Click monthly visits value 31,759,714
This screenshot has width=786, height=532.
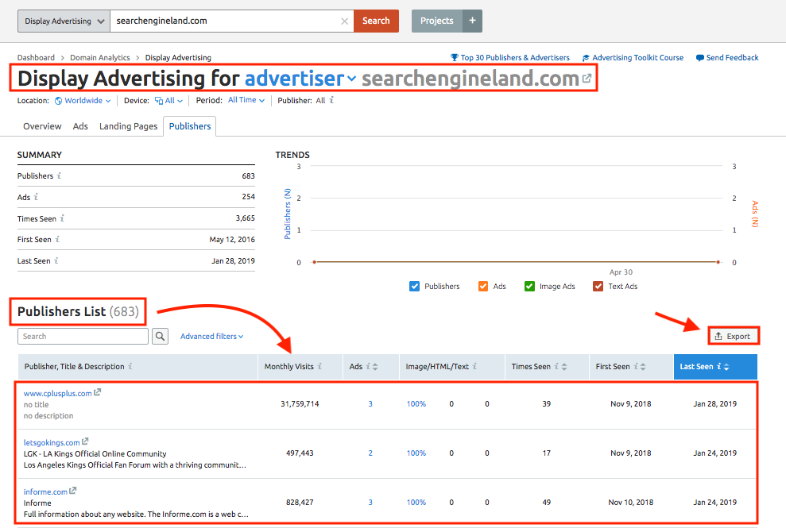click(x=300, y=403)
